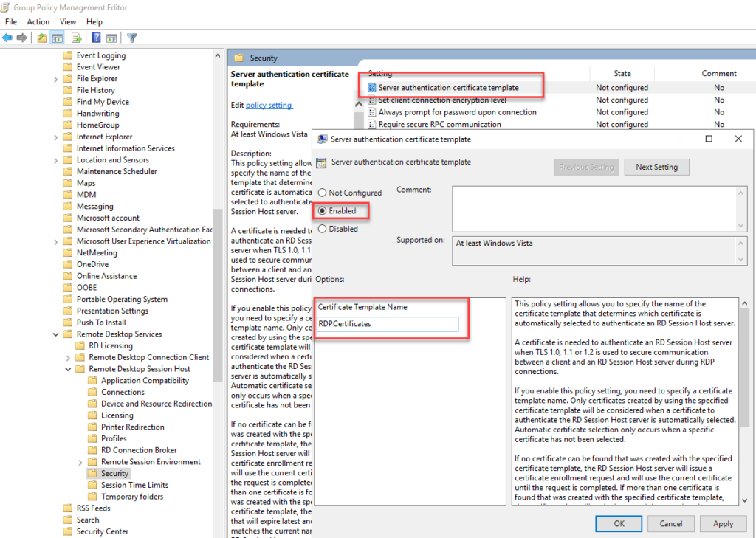Click the Certificate Template Name input field
This screenshot has width=756, height=538.
tap(387, 324)
